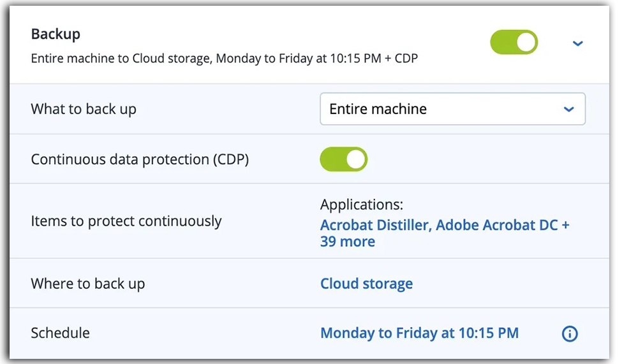Click the 39 more applications link

click(x=348, y=242)
